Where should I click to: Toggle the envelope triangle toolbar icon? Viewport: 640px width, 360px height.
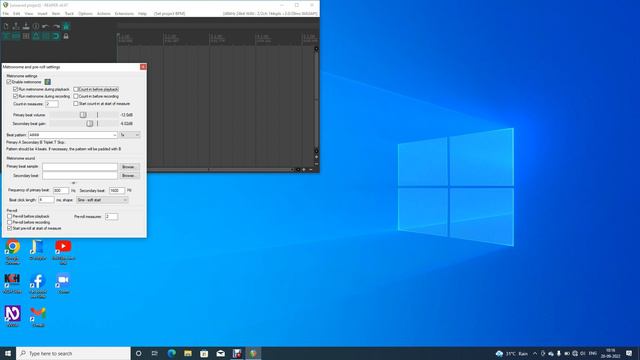36,36
